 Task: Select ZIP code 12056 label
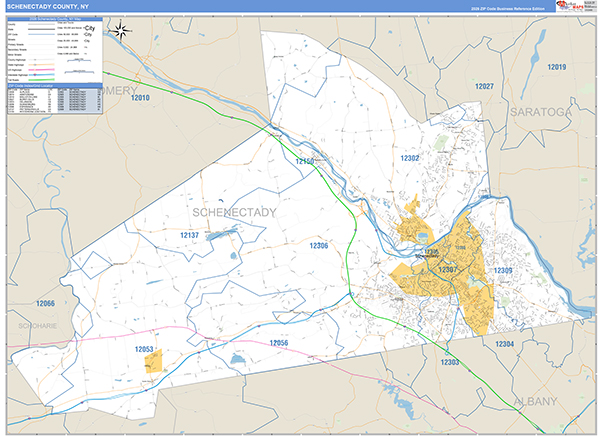click(279, 343)
